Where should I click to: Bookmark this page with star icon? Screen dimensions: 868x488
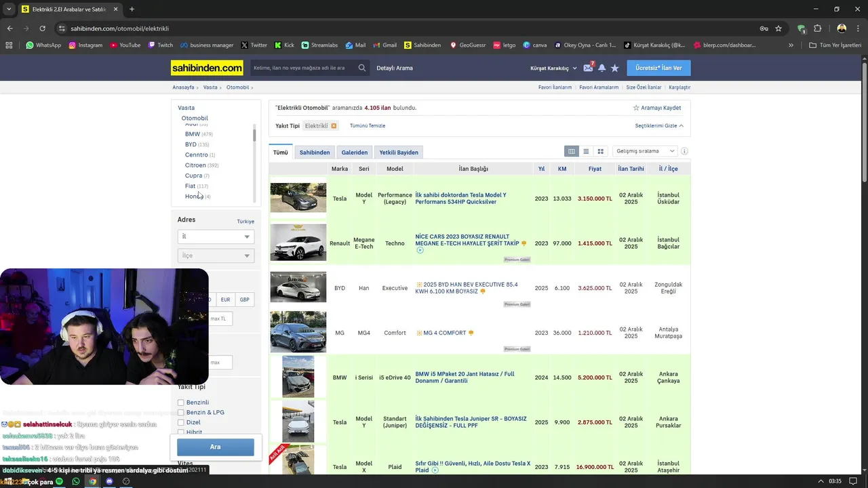point(778,28)
